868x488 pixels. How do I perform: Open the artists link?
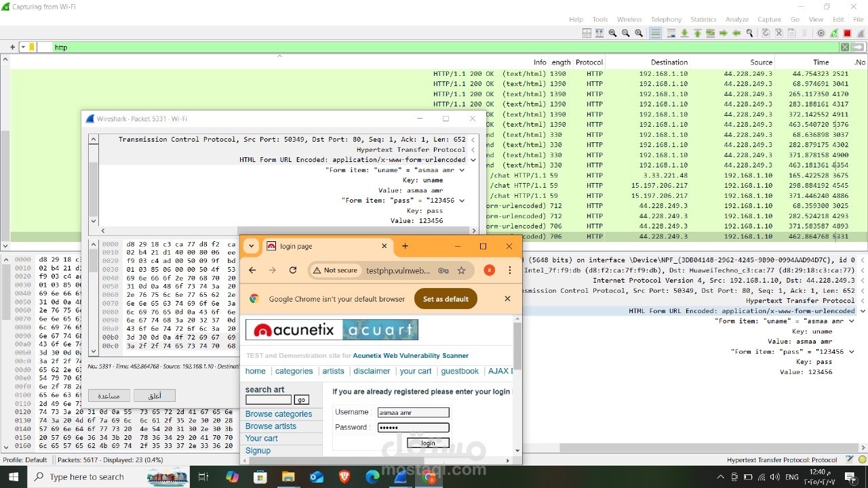click(x=333, y=371)
